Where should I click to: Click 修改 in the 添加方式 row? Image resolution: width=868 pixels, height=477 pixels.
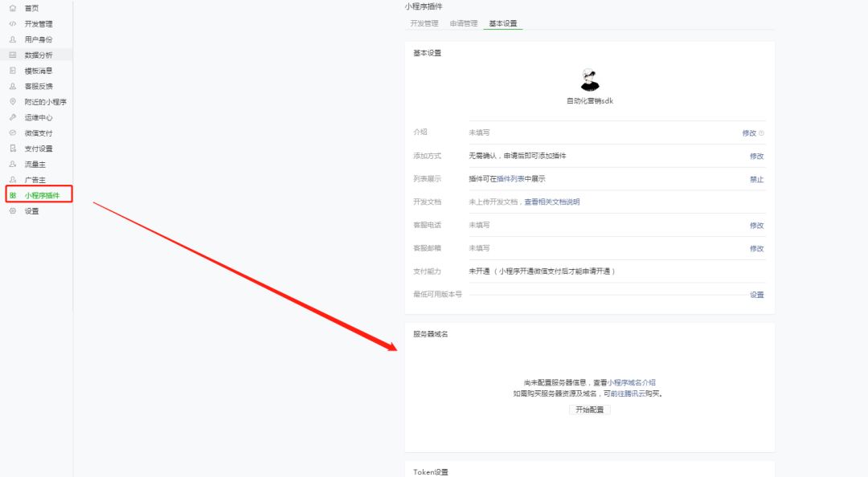(x=757, y=156)
